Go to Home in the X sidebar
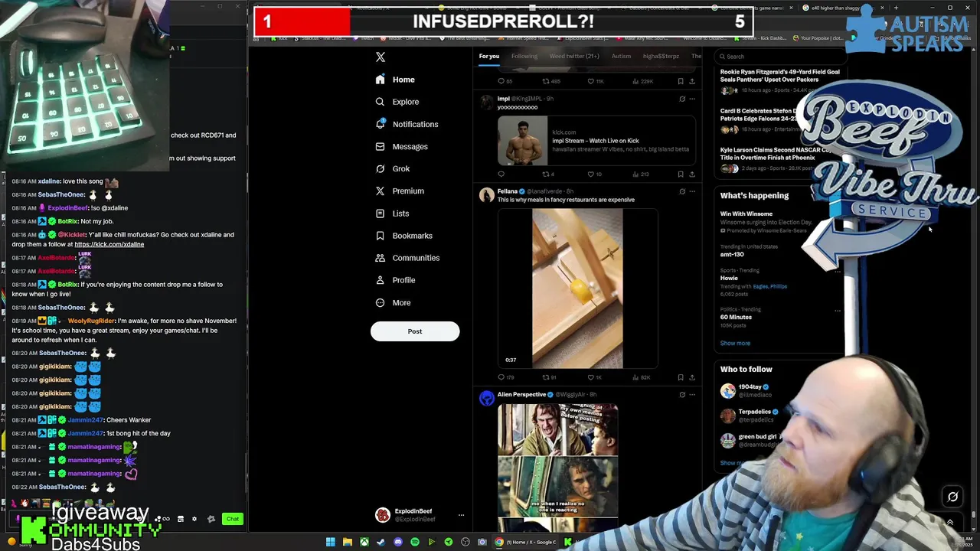This screenshot has width=980, height=551. click(395, 80)
